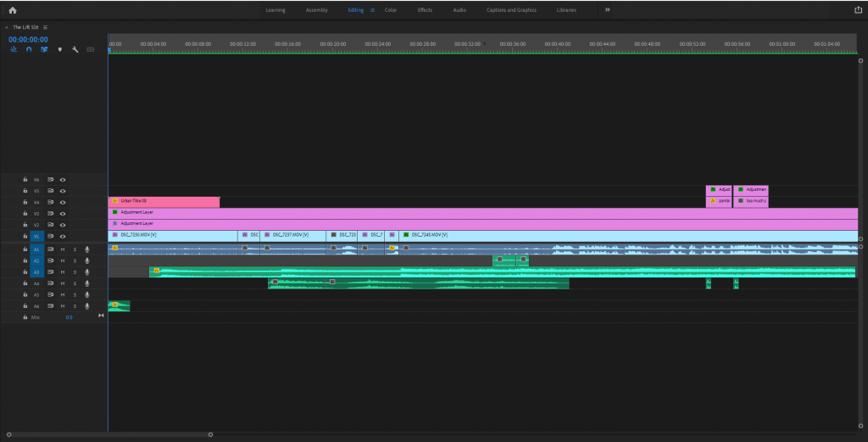Mute audio track A2
The height and width of the screenshot is (442, 868).
click(x=63, y=260)
